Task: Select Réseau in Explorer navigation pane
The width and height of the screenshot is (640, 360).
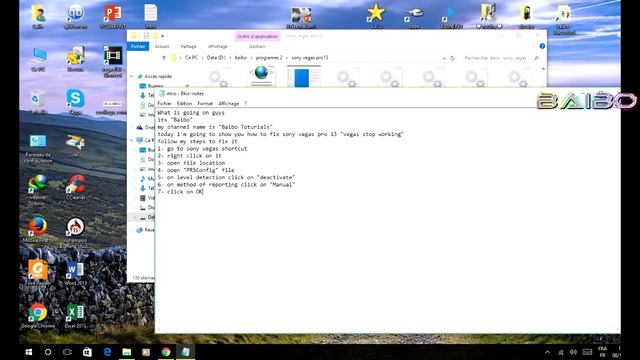Action: coord(145,230)
